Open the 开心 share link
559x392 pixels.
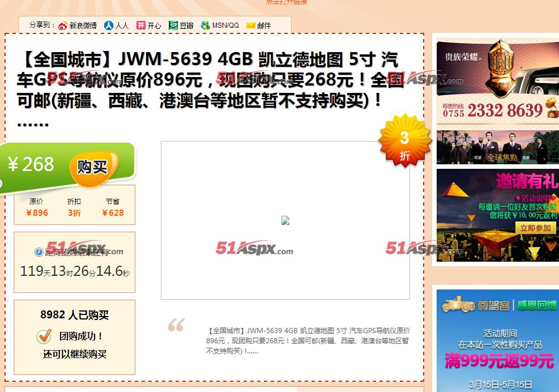click(x=154, y=25)
